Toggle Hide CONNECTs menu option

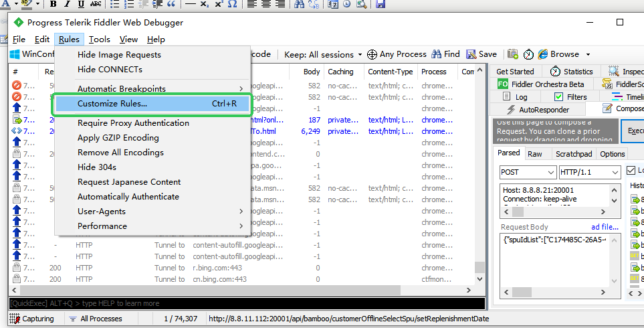[x=152, y=70]
